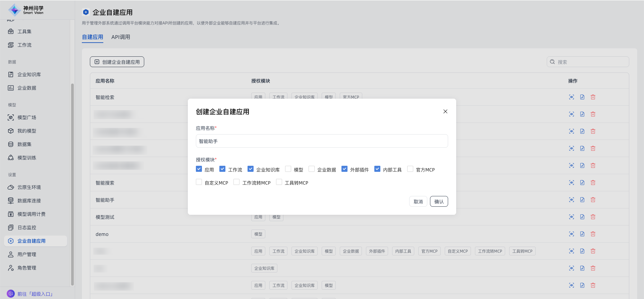Open 模型广场 in the sidebar
Viewport: 644px width, 299px height.
click(26, 117)
